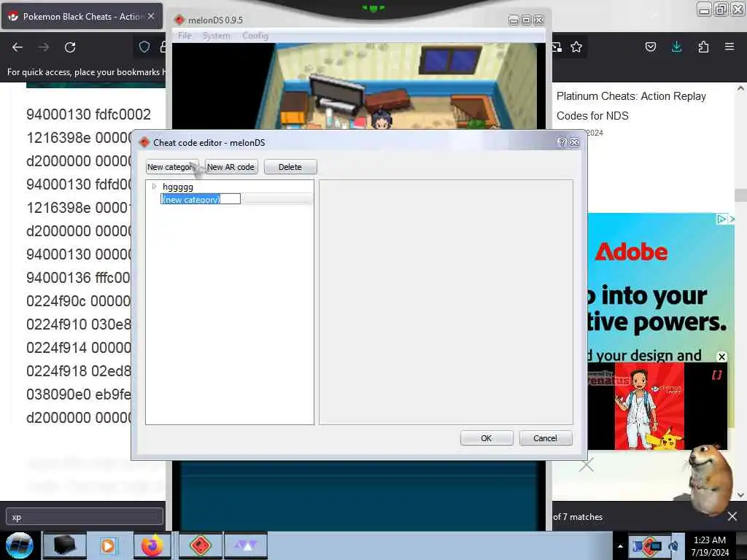Close the Firefox find bar
This screenshot has height=560, width=747.
pos(732,516)
